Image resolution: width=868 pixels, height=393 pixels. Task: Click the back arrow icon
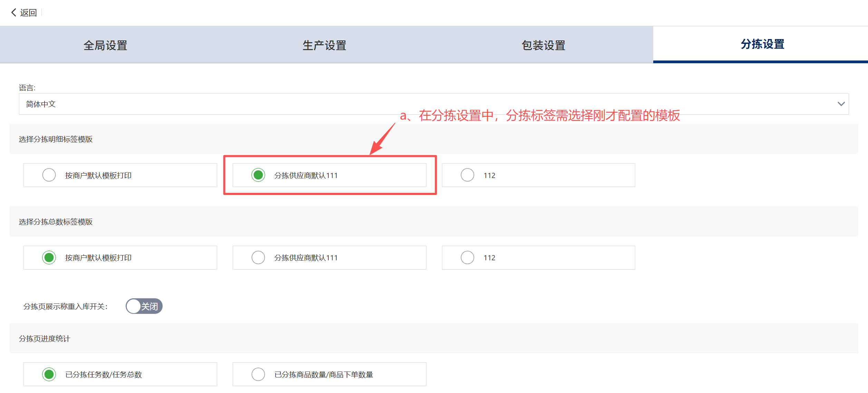click(13, 13)
